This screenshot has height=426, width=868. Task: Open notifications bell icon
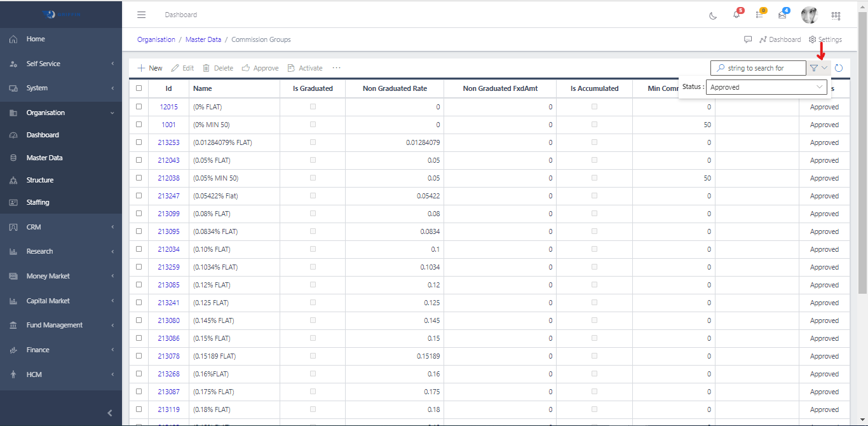pos(736,15)
